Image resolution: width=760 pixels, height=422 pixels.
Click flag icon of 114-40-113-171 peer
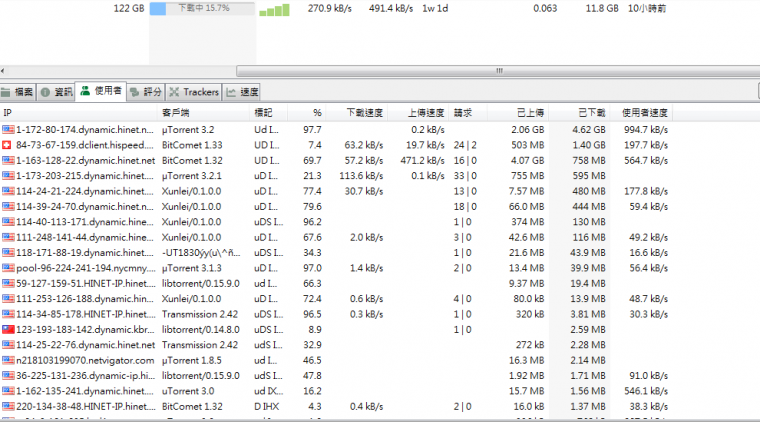tap(8, 222)
